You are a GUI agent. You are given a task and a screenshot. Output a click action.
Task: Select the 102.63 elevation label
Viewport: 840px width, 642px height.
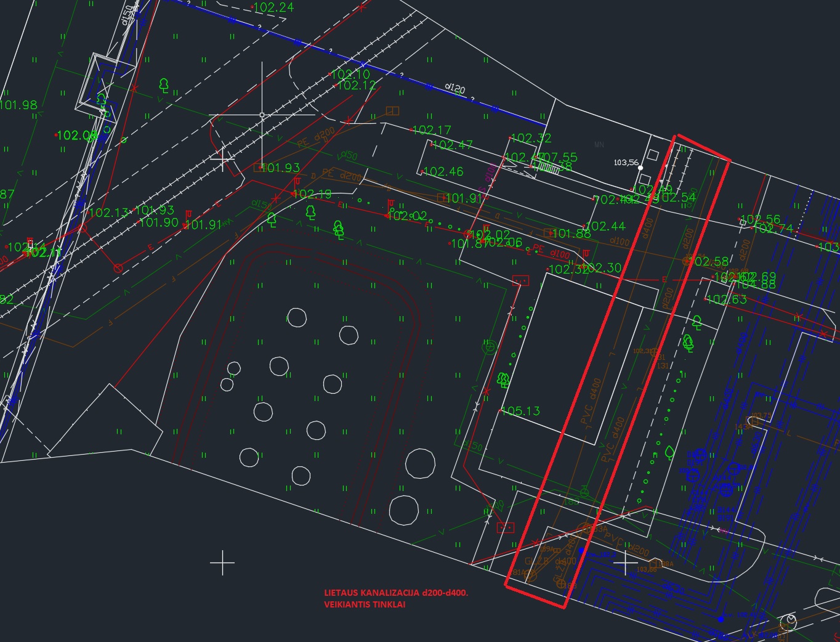[727, 300]
